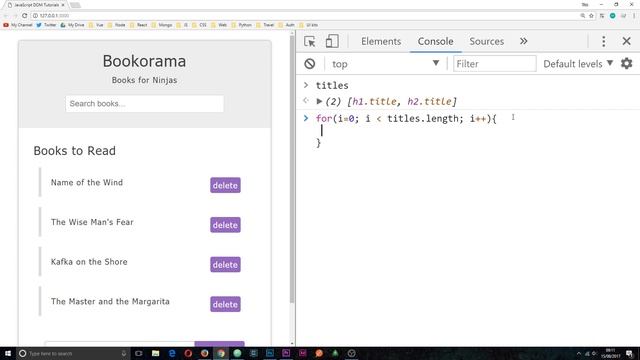This screenshot has height=360, width=640.
Task: Delete the book Name of the Wind
Action: 225,185
